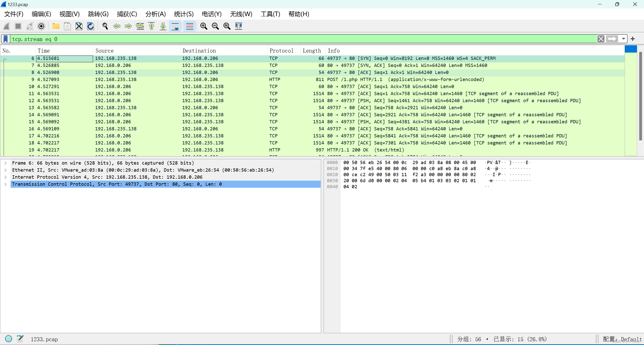Apply the display filter with arrow button
Viewport: 644px width, 345px height.
[x=613, y=39]
